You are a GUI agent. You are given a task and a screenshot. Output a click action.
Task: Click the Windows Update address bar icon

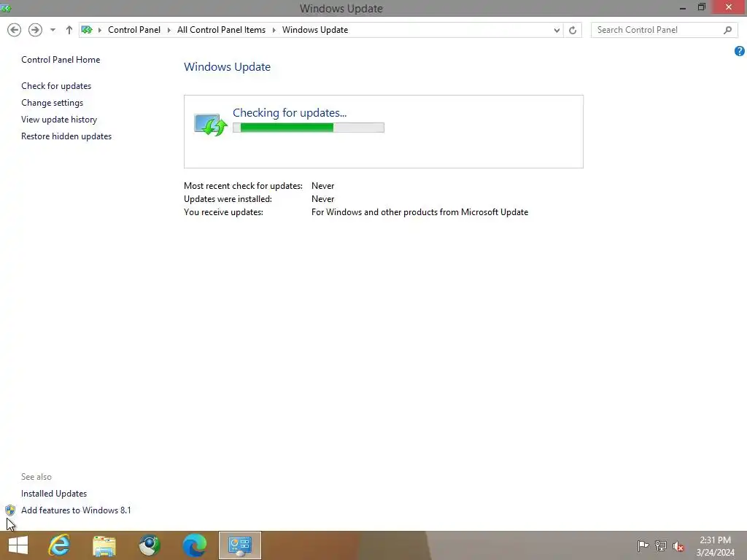point(87,30)
